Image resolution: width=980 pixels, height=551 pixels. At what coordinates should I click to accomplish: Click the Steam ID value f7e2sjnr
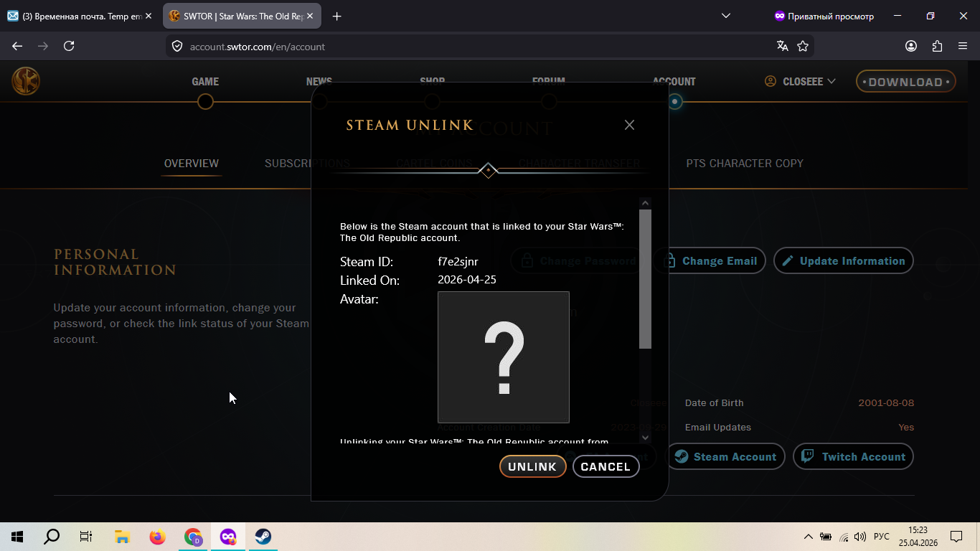pos(458,262)
